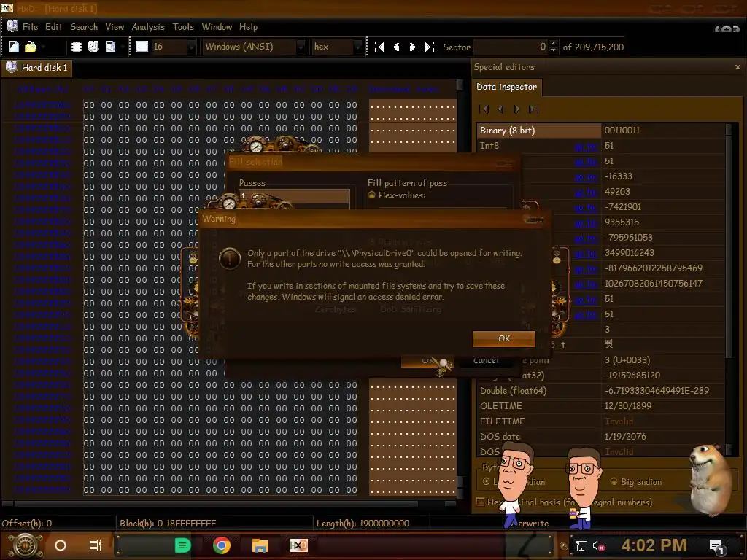747x560 pixels.
Task: Open the View menu
Action: (x=115, y=27)
